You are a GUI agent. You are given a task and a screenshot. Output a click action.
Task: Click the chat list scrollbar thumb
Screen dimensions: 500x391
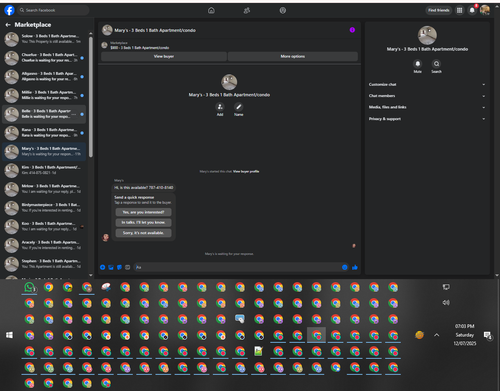coord(91,97)
